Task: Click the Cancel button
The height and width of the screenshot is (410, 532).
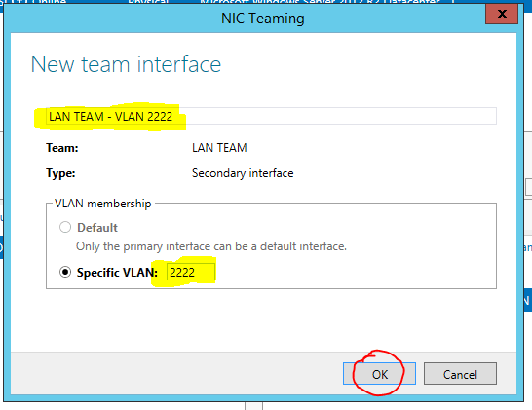Action: pos(460,374)
